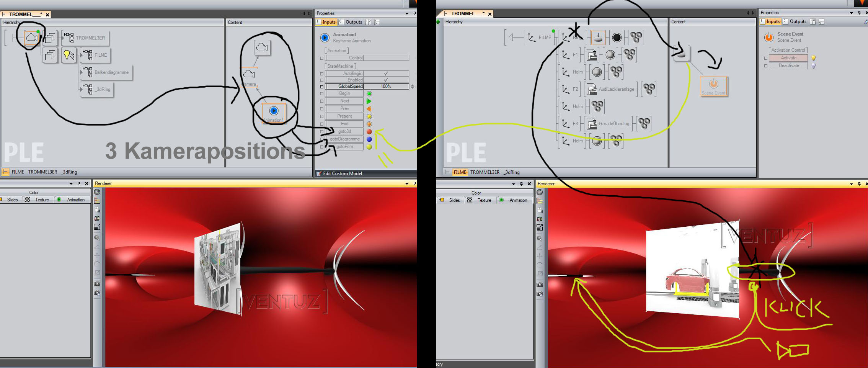Switch to the highlighted FILME bottom tab

[x=459, y=172]
